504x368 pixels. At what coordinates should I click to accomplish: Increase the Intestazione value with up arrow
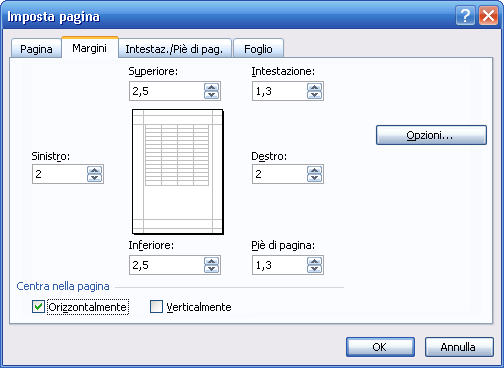pos(314,88)
